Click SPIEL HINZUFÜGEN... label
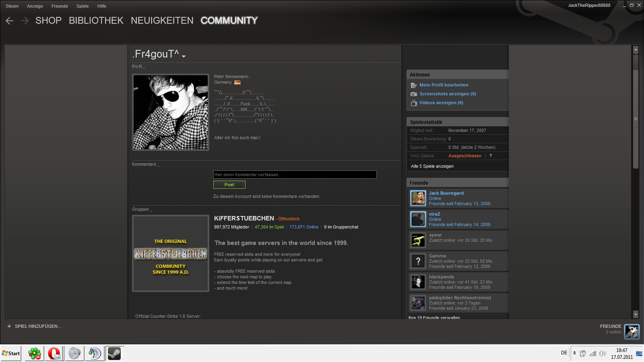This screenshot has height=362, width=644. 38,326
